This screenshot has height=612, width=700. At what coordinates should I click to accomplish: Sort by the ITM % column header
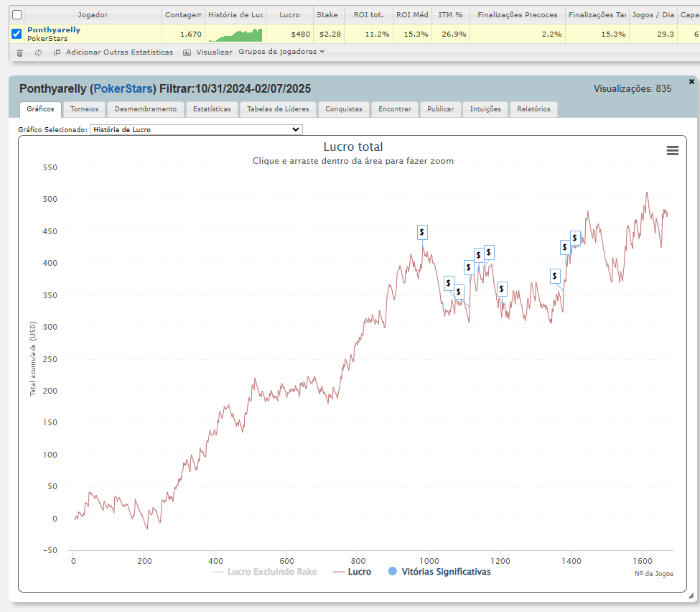pos(450,15)
